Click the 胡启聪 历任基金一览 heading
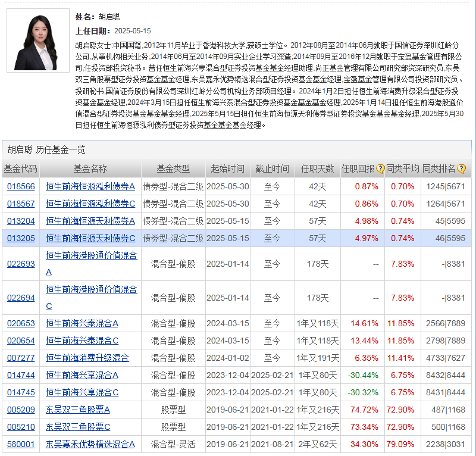 [46, 149]
